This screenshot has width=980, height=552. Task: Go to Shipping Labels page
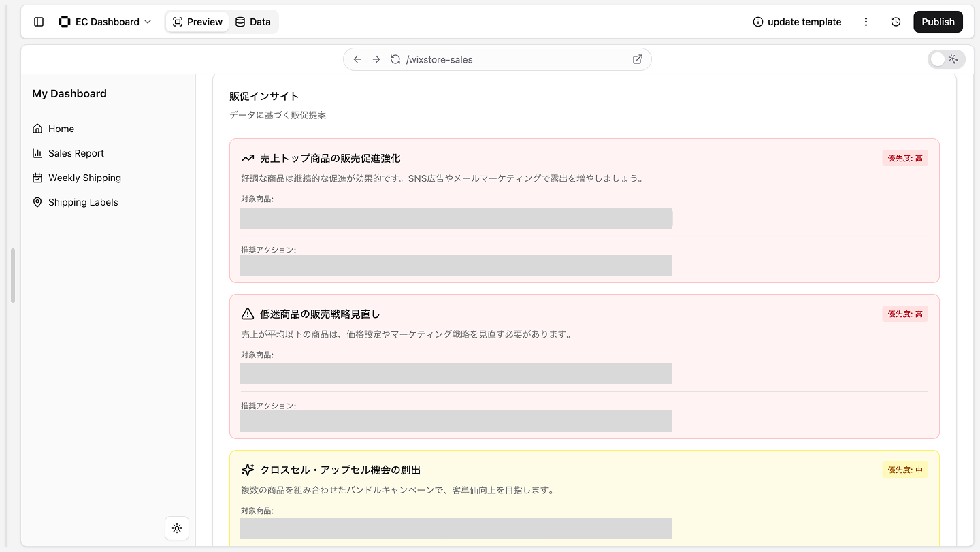[x=82, y=201]
